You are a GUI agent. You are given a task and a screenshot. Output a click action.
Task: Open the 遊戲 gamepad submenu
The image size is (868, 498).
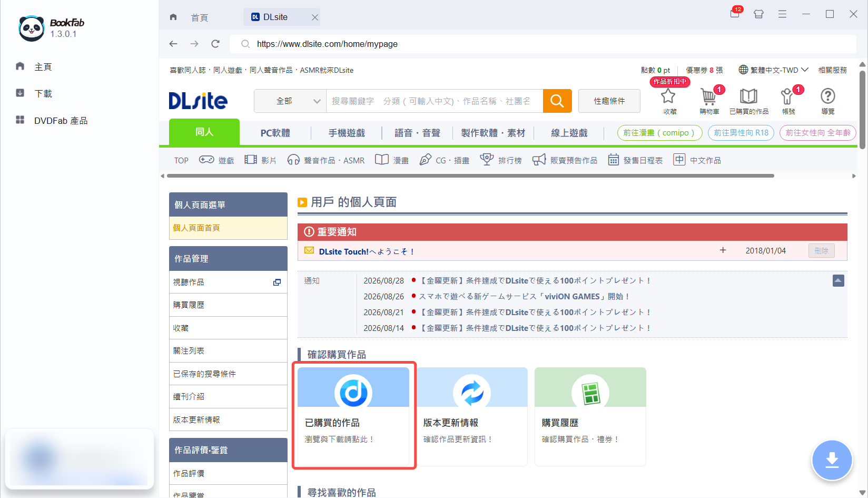pos(216,160)
